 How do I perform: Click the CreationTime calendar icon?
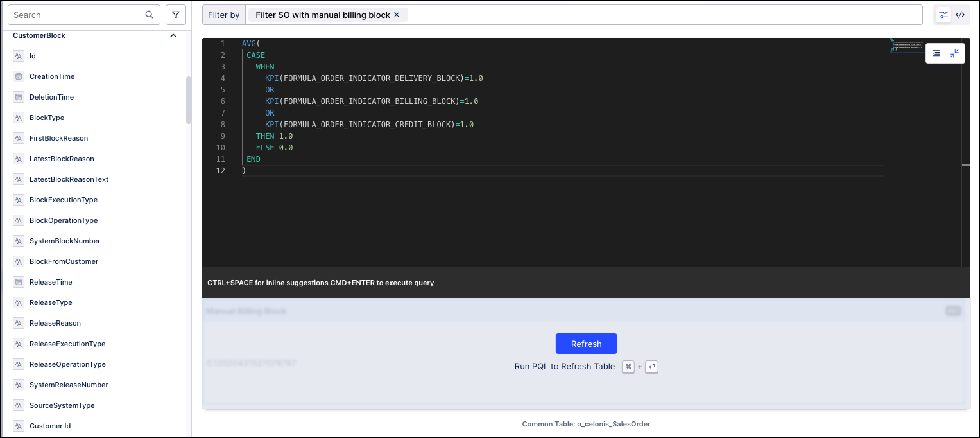(x=18, y=76)
